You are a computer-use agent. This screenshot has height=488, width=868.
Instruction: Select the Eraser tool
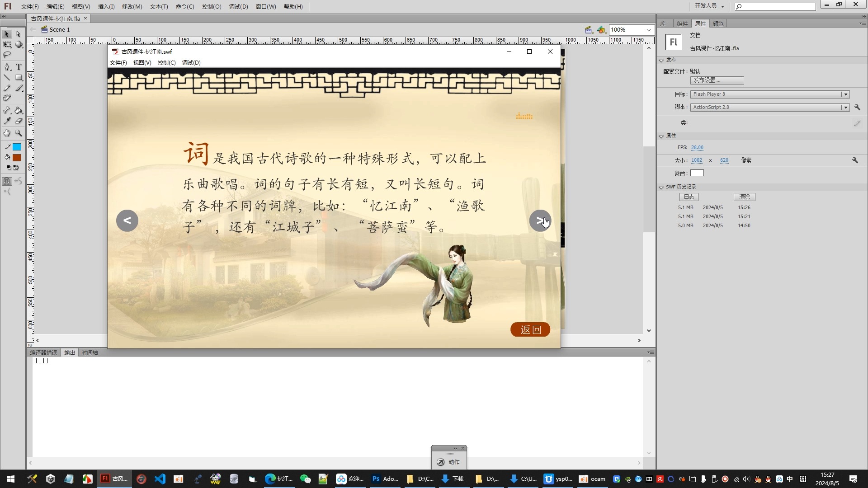pyautogui.click(x=19, y=121)
